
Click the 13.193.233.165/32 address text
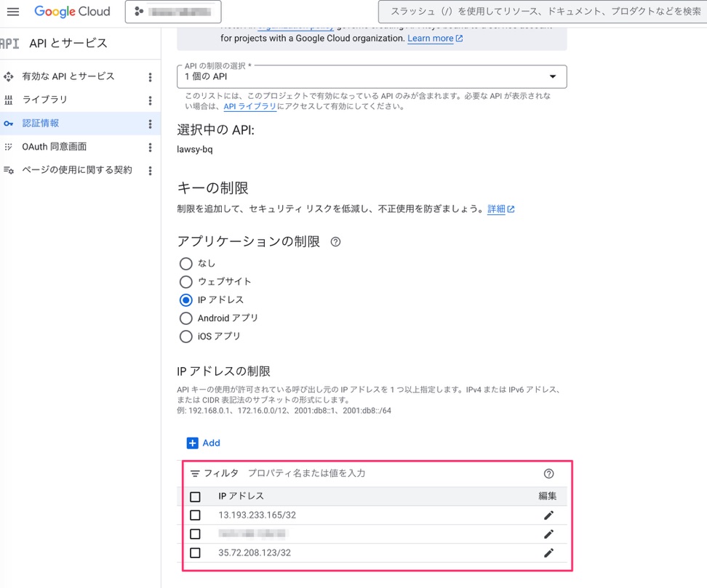(x=257, y=515)
